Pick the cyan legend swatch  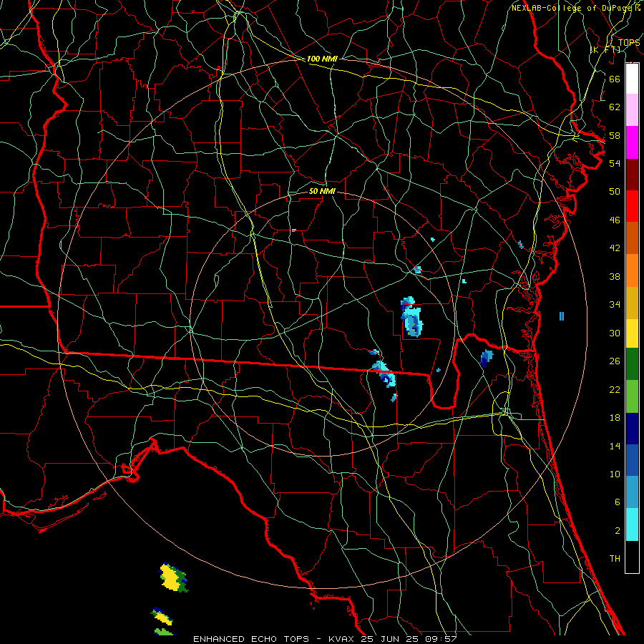(x=632, y=525)
